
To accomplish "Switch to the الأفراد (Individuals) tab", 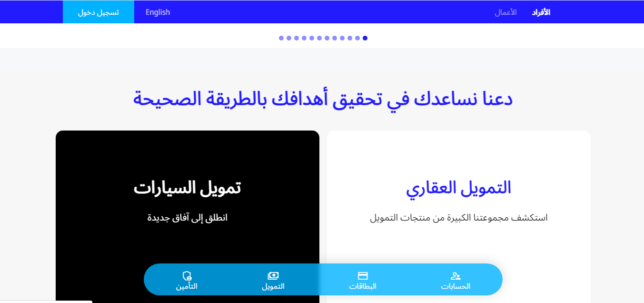I will tap(541, 12).
